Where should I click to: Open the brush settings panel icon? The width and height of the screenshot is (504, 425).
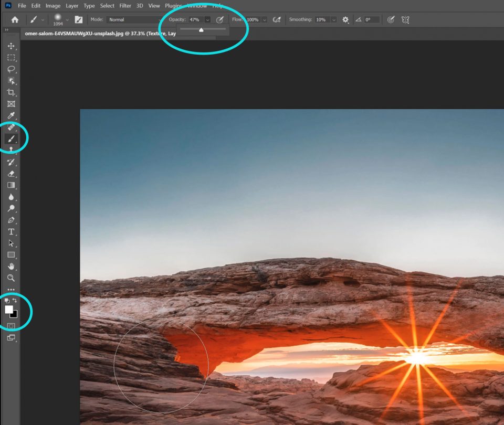pos(79,19)
